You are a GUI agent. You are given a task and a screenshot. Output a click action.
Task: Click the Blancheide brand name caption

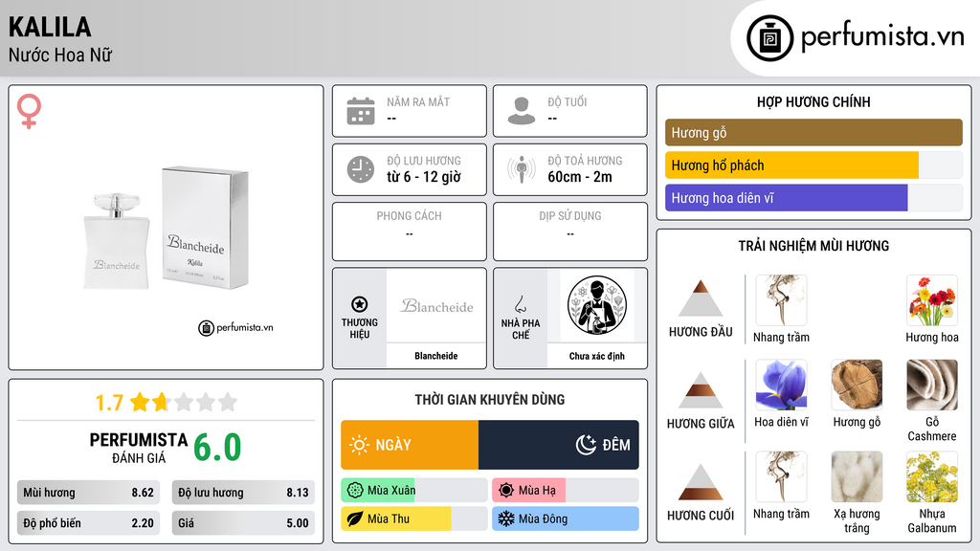(x=436, y=356)
